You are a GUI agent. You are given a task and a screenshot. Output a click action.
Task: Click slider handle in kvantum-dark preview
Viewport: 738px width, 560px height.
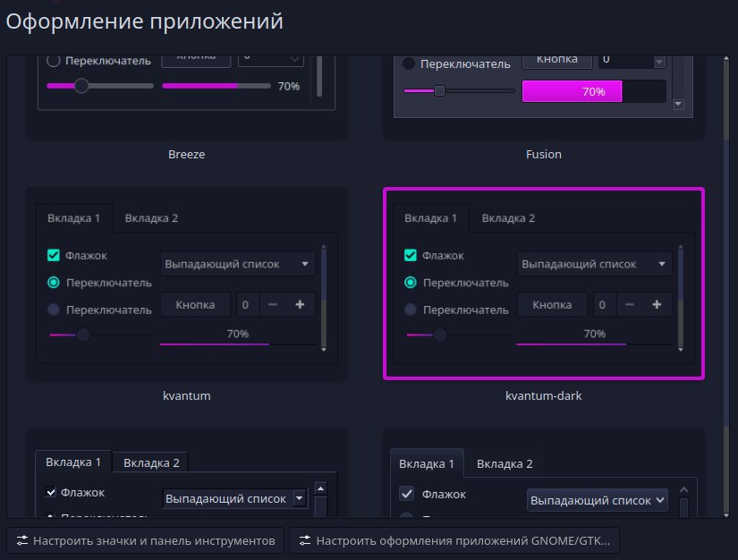[440, 335]
